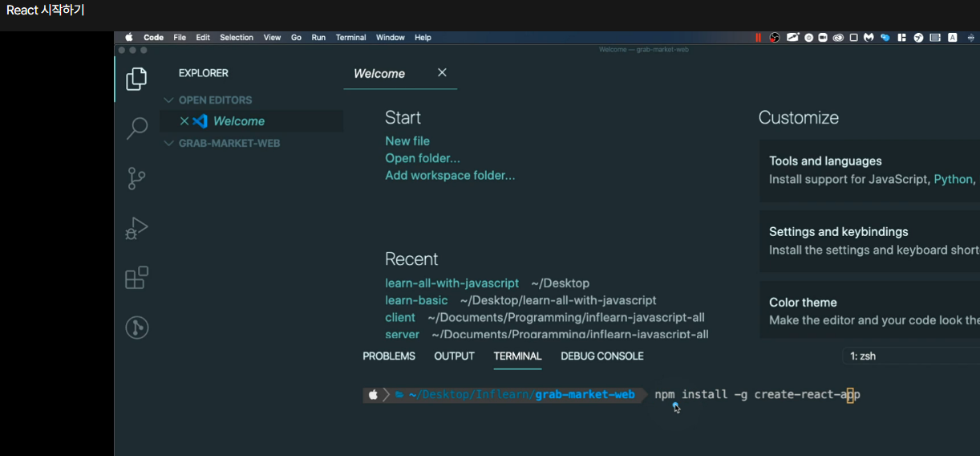Click the 'Add workspace folder...' link
This screenshot has height=456, width=980.
[450, 175]
